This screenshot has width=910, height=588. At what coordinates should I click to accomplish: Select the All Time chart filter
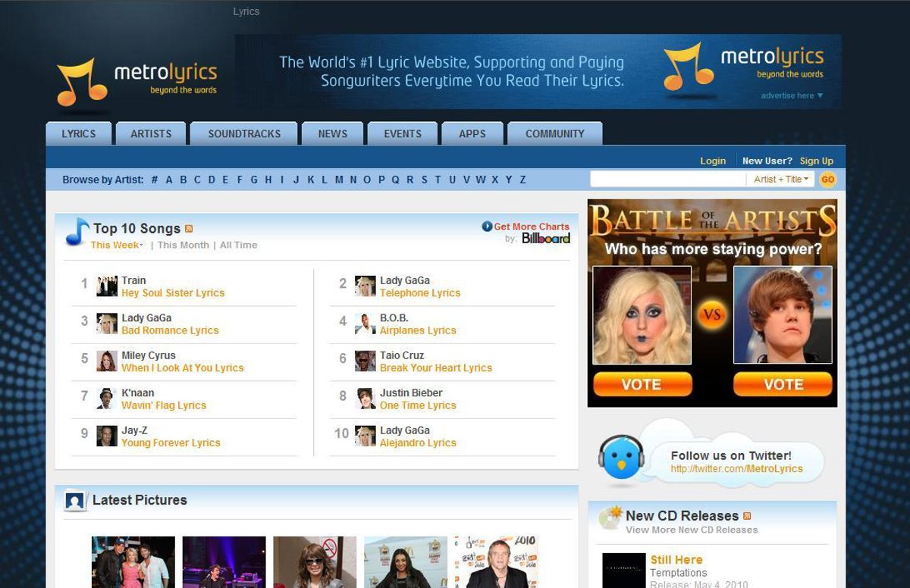tap(238, 246)
